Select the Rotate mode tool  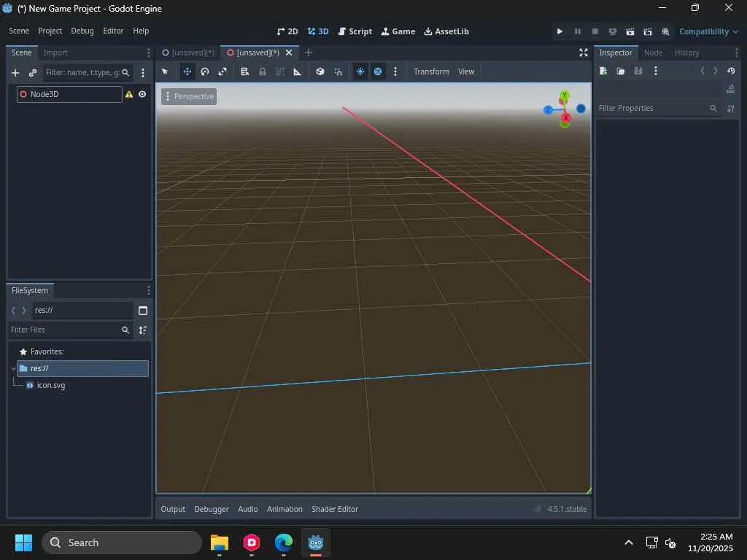click(x=205, y=71)
